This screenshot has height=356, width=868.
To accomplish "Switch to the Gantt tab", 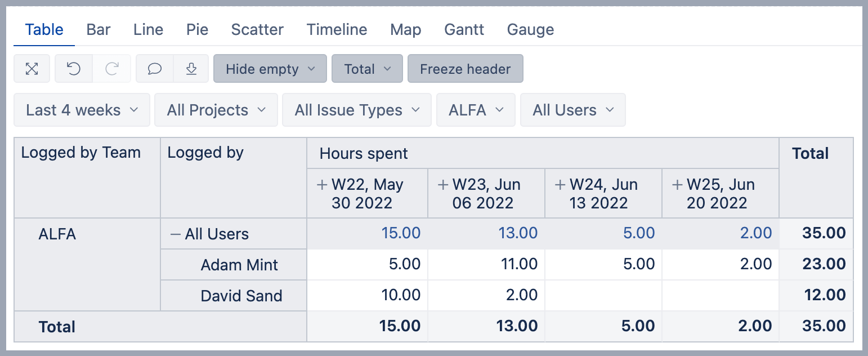I will pos(464,29).
